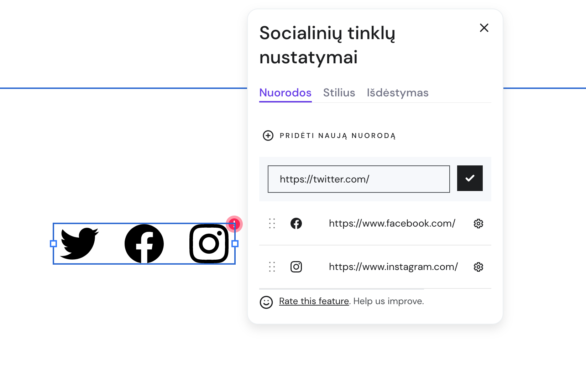Click inside the twitter.com URL input field
Screen dimensions: 586x392
(x=358, y=179)
